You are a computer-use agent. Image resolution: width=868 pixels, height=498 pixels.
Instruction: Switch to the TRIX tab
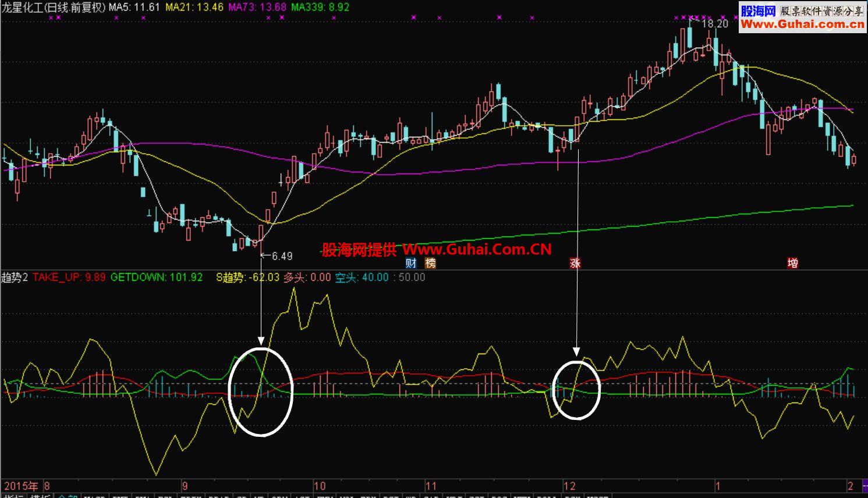(191, 496)
